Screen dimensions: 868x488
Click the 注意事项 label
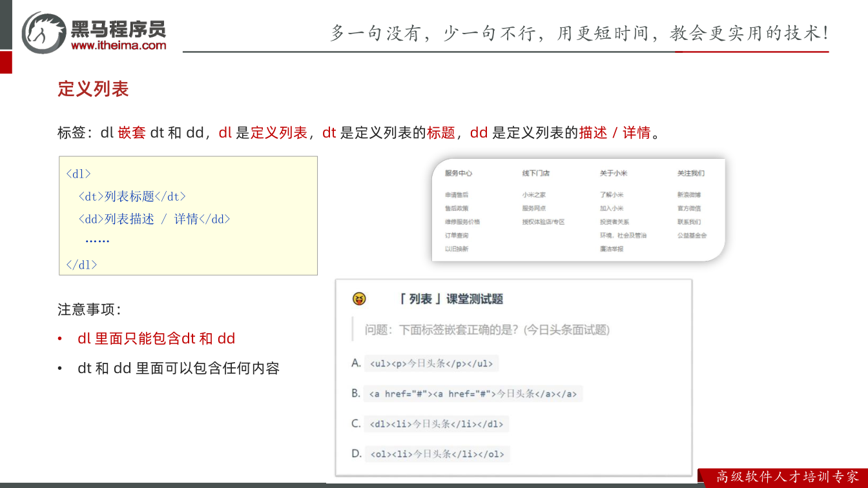(89, 309)
